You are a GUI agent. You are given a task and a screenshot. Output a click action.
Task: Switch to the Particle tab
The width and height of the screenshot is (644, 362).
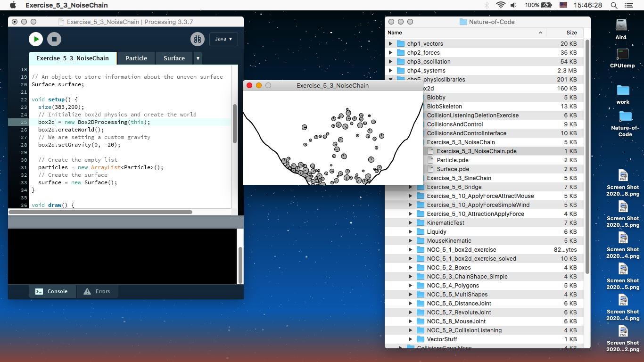tap(136, 58)
